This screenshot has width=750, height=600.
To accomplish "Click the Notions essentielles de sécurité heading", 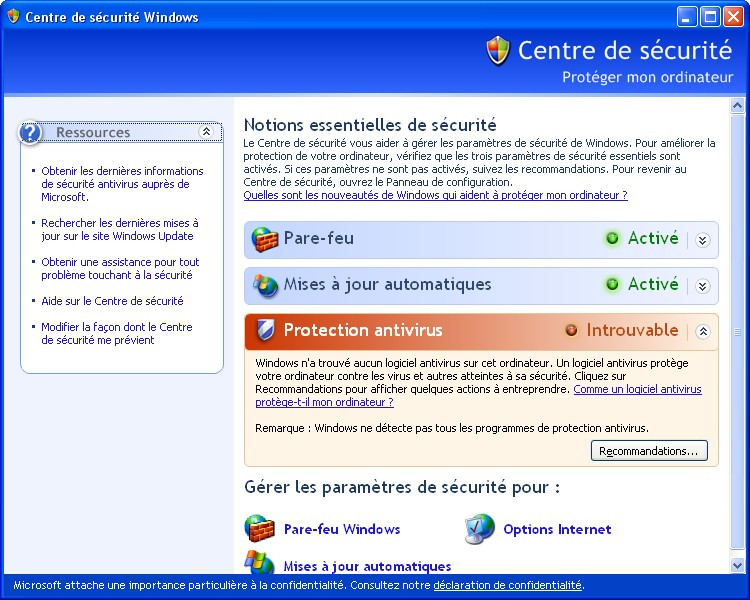I will [370, 125].
